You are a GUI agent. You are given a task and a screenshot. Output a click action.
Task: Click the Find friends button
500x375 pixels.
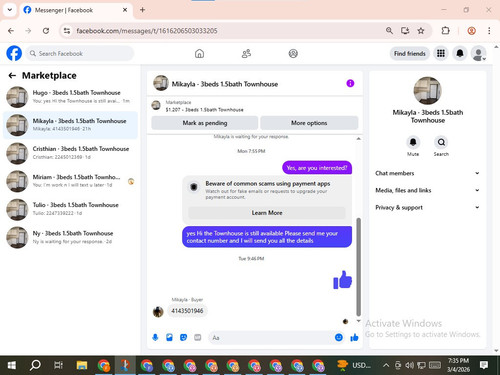click(410, 53)
